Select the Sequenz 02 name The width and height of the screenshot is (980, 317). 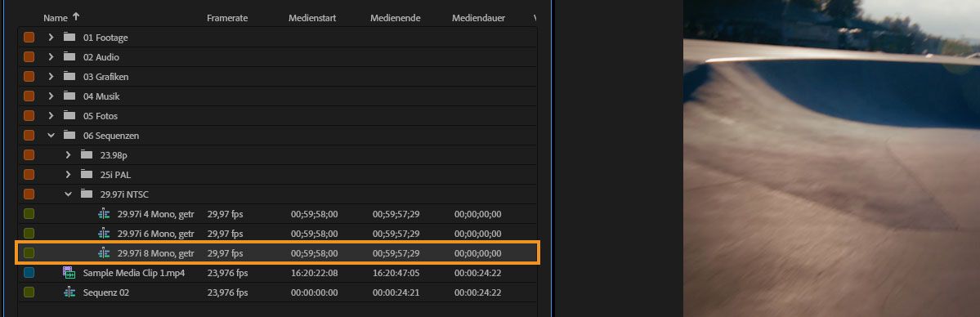click(x=106, y=292)
